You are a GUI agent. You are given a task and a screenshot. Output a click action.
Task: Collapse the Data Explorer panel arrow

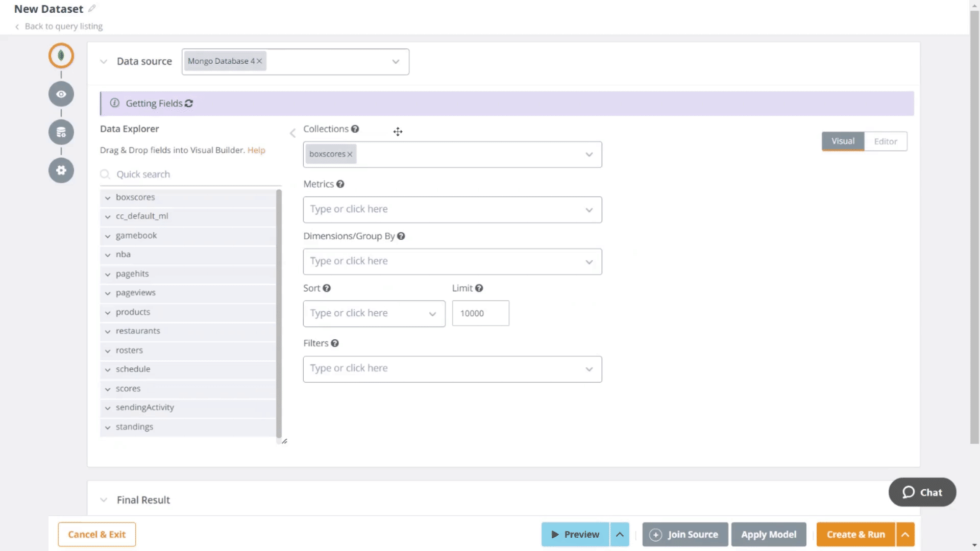(x=292, y=133)
